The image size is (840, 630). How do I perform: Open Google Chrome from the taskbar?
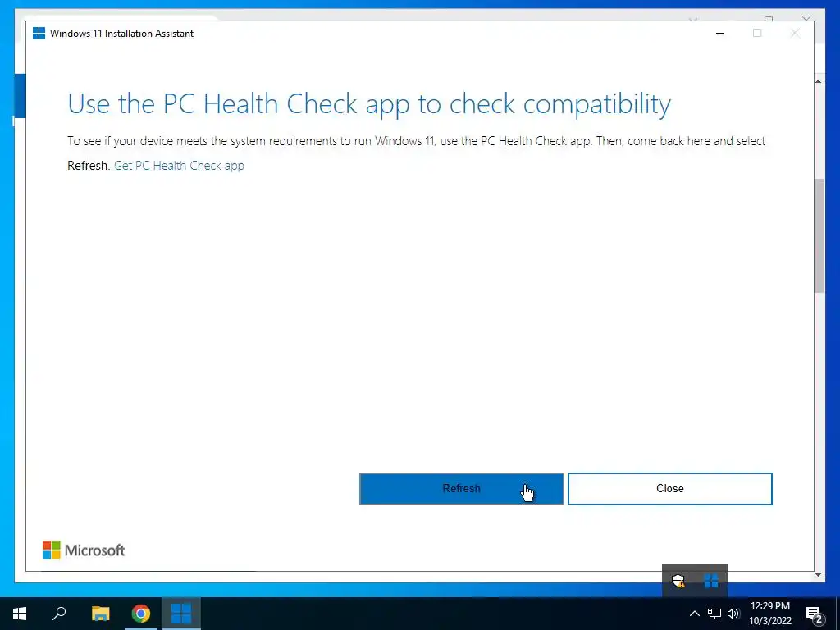141,614
